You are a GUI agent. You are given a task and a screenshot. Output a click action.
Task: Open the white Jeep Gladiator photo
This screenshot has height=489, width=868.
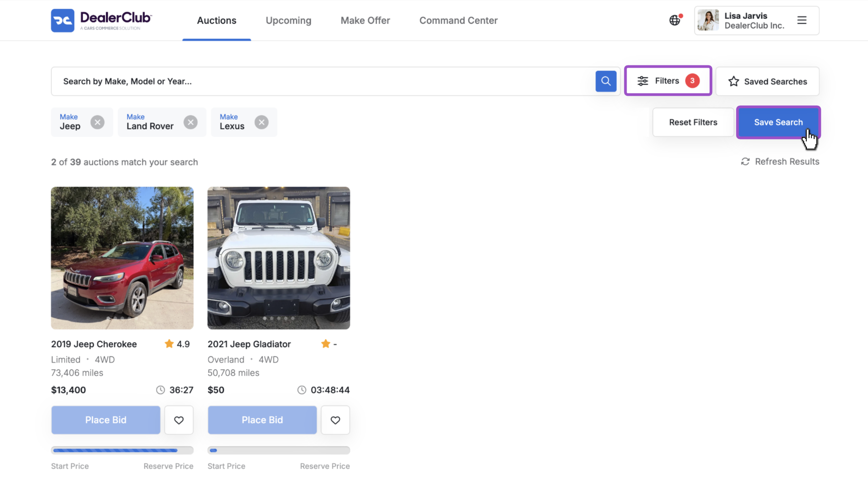[279, 258]
